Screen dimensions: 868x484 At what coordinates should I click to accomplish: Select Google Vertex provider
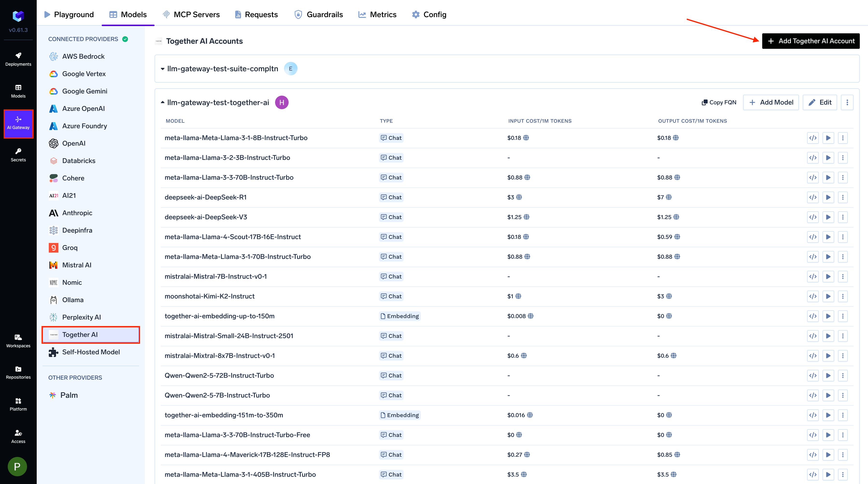click(x=91, y=74)
